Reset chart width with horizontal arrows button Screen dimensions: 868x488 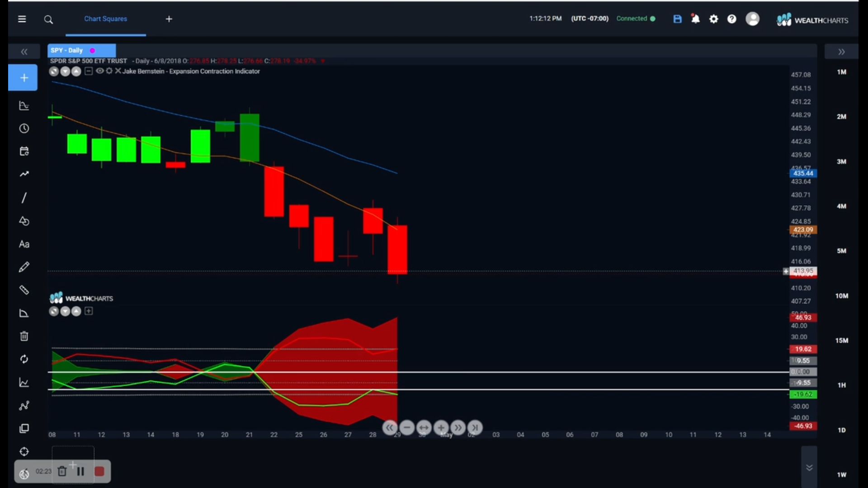click(x=424, y=427)
